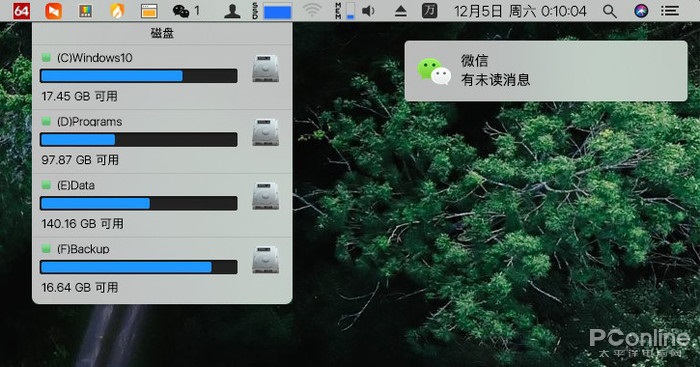Click the hard drive icon for (F)Backup
The image size is (700, 367).
pos(266,259)
